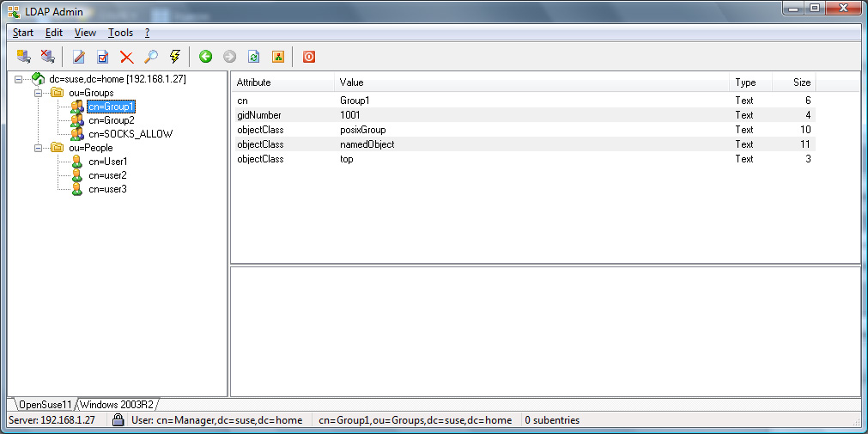Click the value top

point(347,158)
